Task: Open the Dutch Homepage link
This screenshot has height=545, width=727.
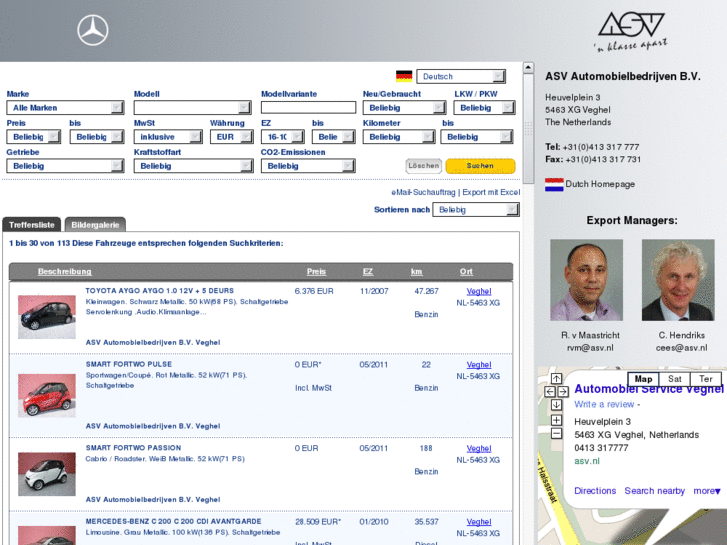Action: (x=600, y=184)
